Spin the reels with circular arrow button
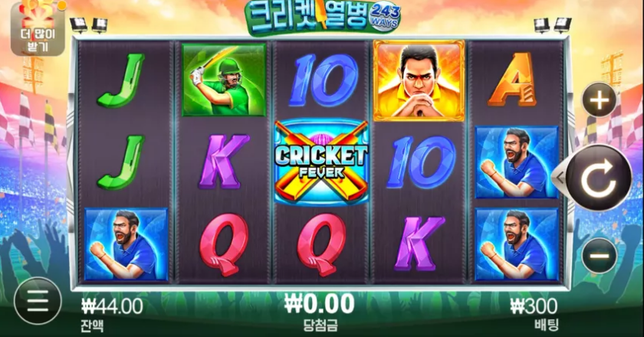 tap(599, 178)
